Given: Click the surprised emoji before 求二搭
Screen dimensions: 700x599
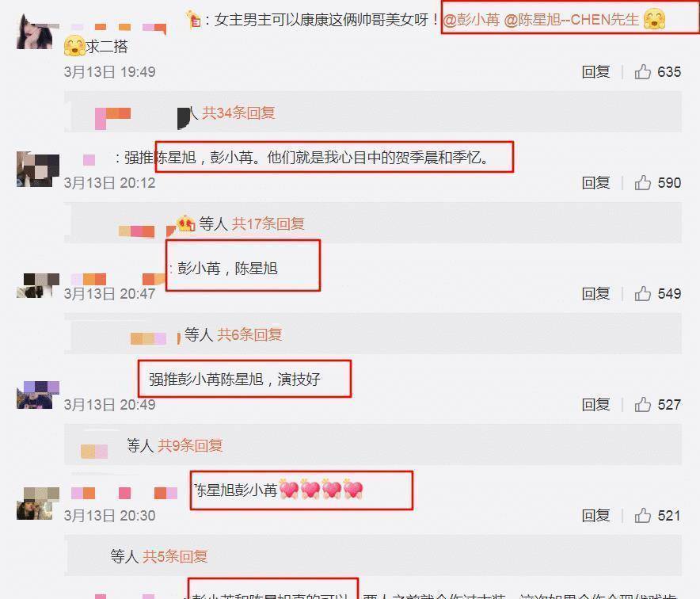Looking at the screenshot, I should pyautogui.click(x=74, y=46).
